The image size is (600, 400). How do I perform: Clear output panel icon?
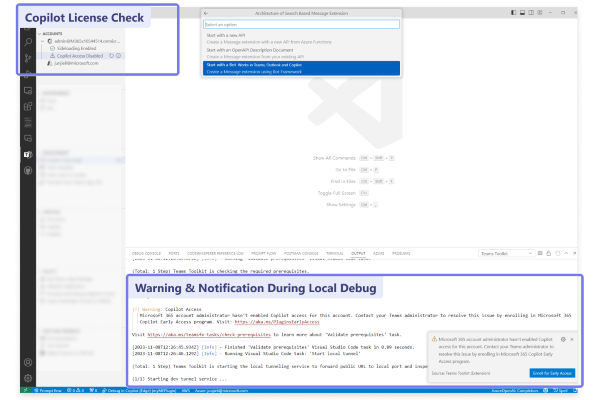(558, 253)
